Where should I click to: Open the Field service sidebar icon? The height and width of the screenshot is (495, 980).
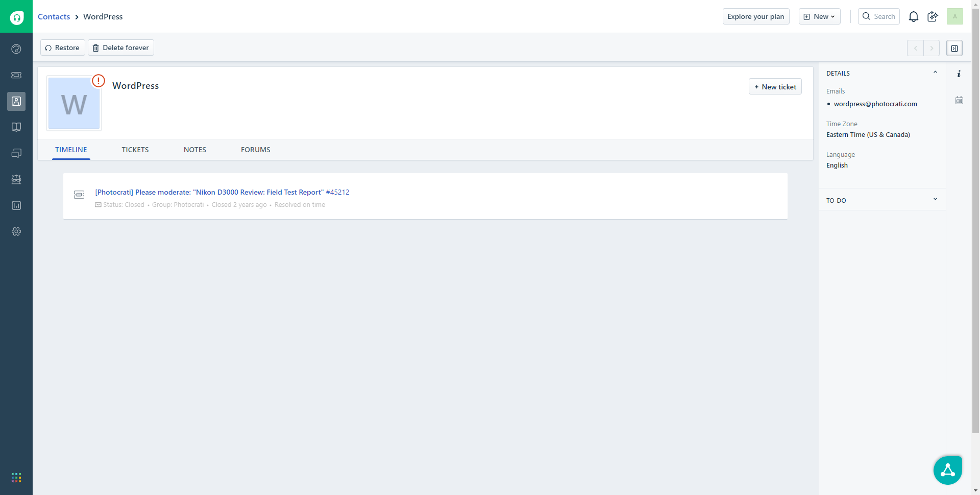[16, 179]
